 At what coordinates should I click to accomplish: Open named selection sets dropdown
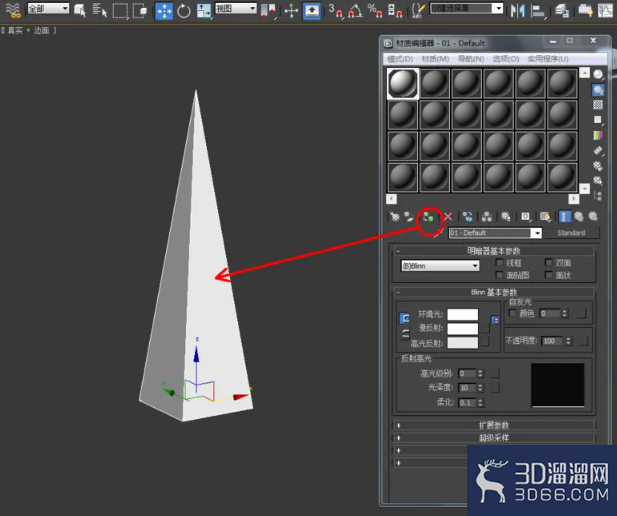(467, 8)
